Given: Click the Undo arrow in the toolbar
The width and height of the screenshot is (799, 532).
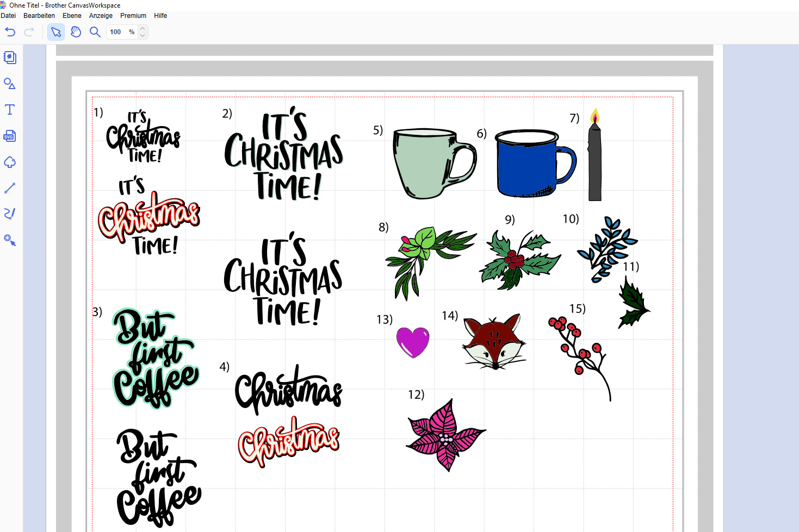Looking at the screenshot, I should (x=10, y=32).
